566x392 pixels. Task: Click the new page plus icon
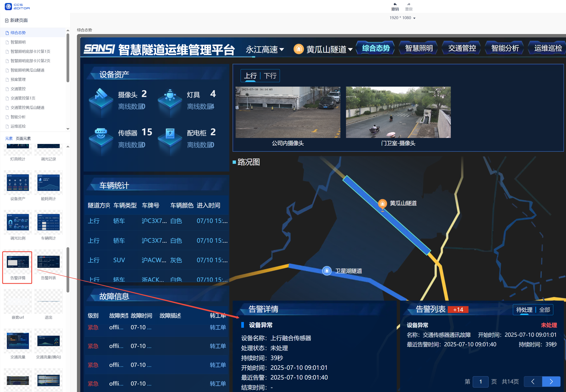7,20
